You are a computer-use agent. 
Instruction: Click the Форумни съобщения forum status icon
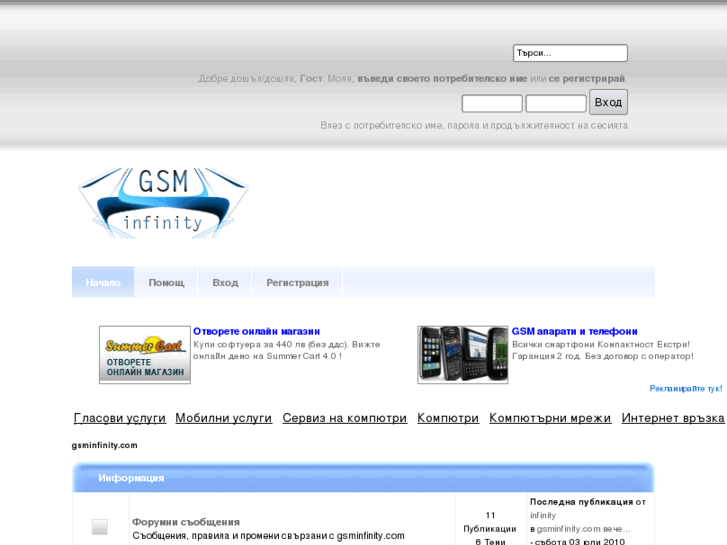pyautogui.click(x=100, y=527)
